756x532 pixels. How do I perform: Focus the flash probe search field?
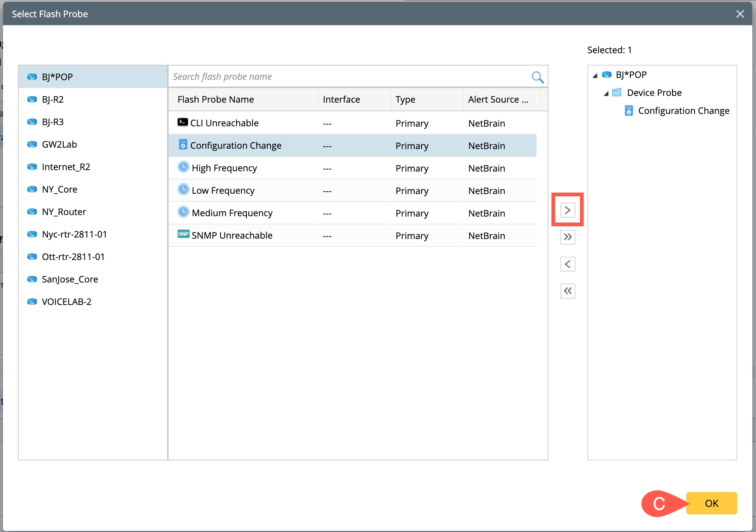(x=348, y=77)
